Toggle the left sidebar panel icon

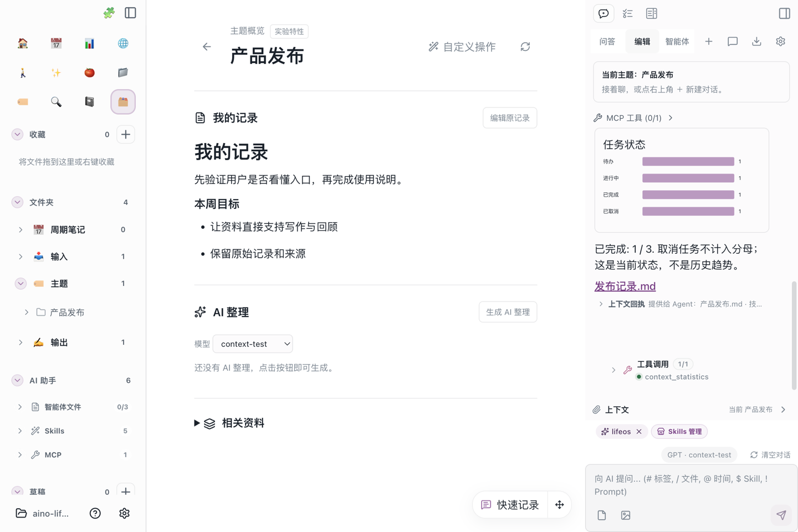point(130,13)
